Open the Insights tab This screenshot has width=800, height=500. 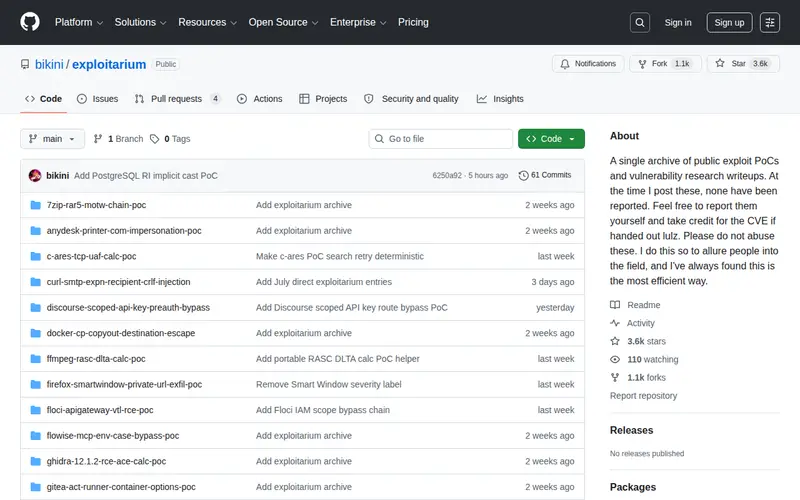click(500, 99)
